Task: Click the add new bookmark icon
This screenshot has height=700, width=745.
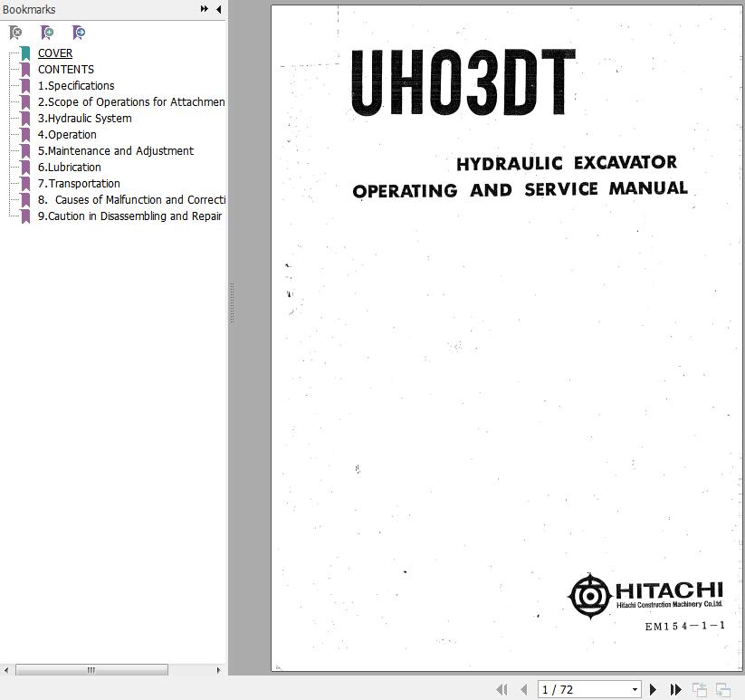Action: [47, 33]
